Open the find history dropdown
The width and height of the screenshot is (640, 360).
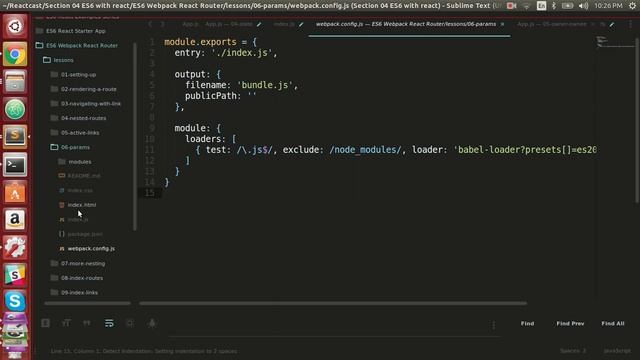tap(493, 325)
